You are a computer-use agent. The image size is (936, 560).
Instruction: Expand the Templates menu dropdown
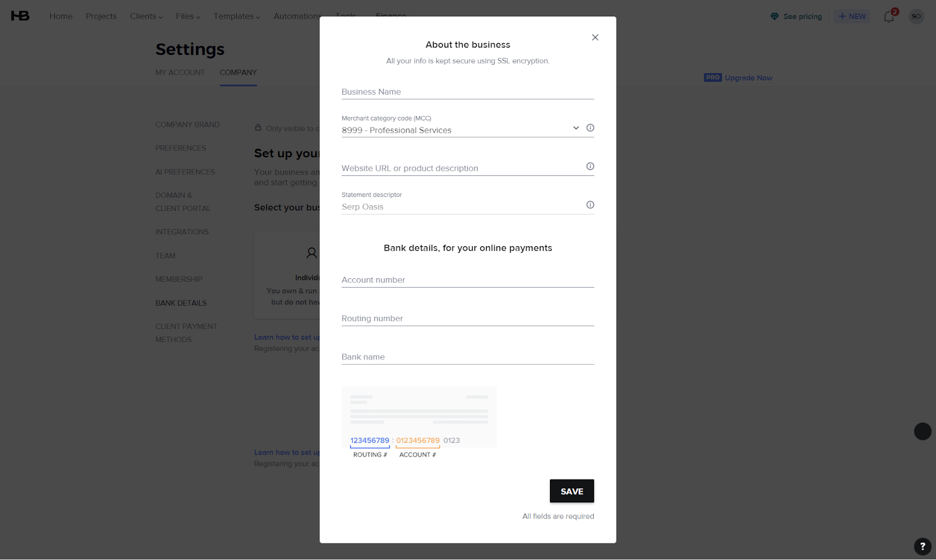[x=236, y=16]
